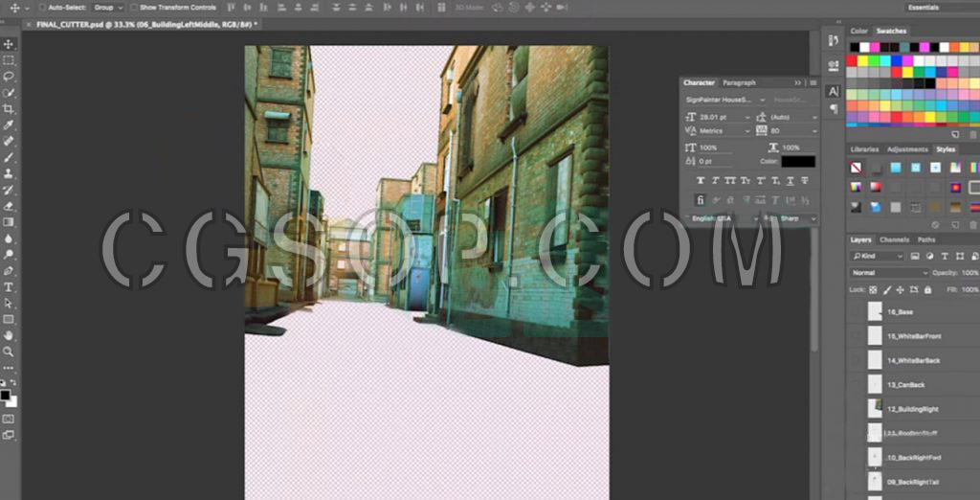Check Show Transform Controls option
The height and width of the screenshot is (500, 980).
135,7
